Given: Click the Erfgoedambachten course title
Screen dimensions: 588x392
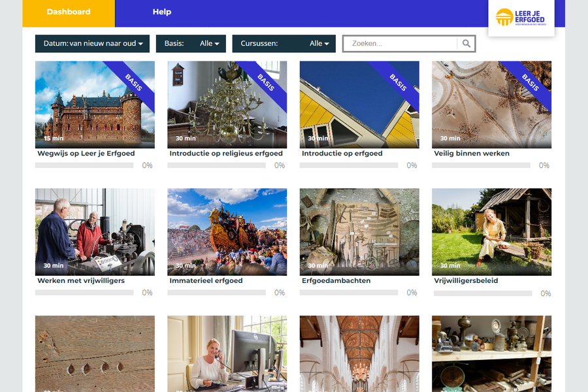Looking at the screenshot, I should [336, 280].
